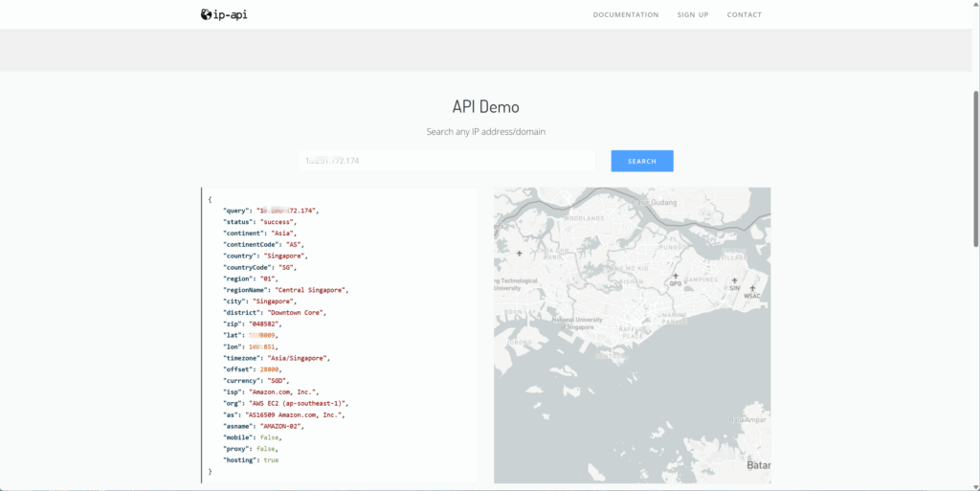Select the "currency": "SGD" line

[256, 380]
